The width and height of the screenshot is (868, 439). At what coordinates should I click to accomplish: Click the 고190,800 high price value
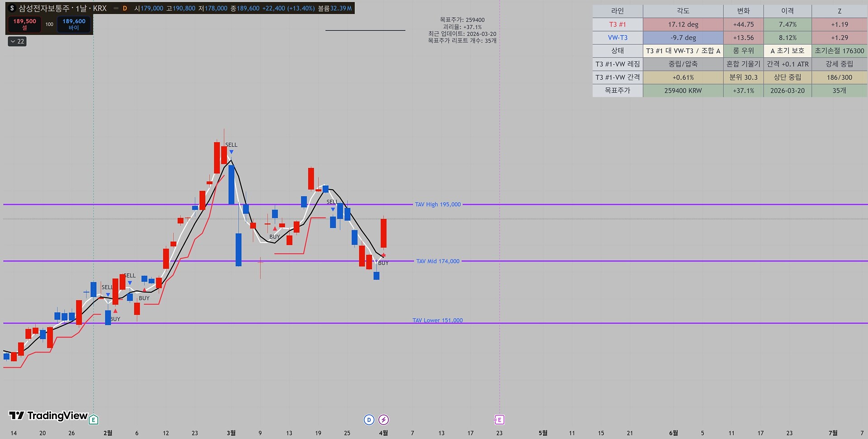pos(181,8)
